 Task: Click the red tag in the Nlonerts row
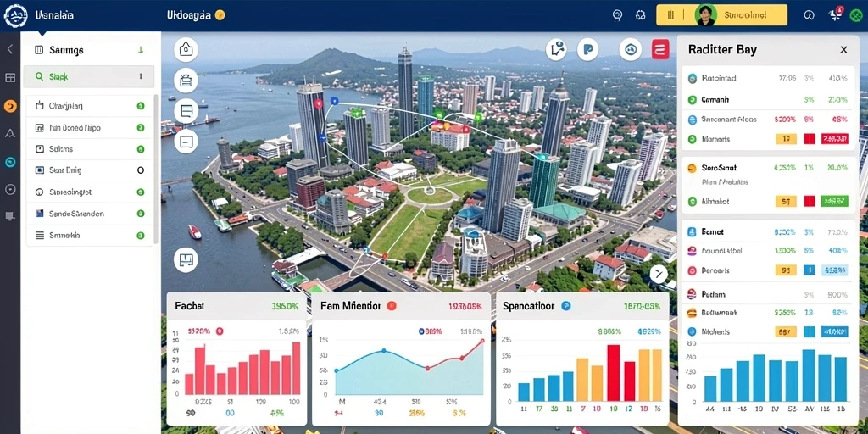835,139
